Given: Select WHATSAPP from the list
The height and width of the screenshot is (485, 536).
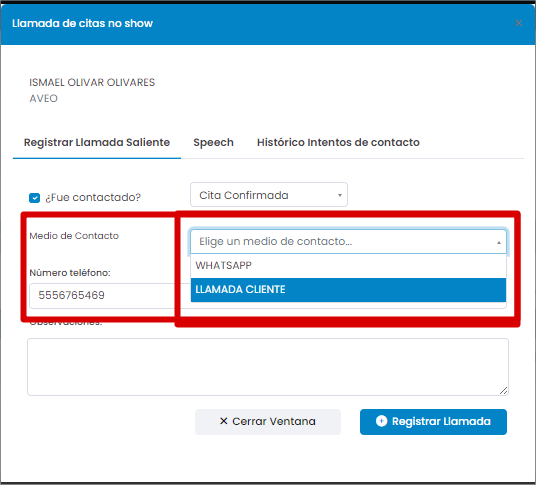Looking at the screenshot, I should tap(348, 266).
